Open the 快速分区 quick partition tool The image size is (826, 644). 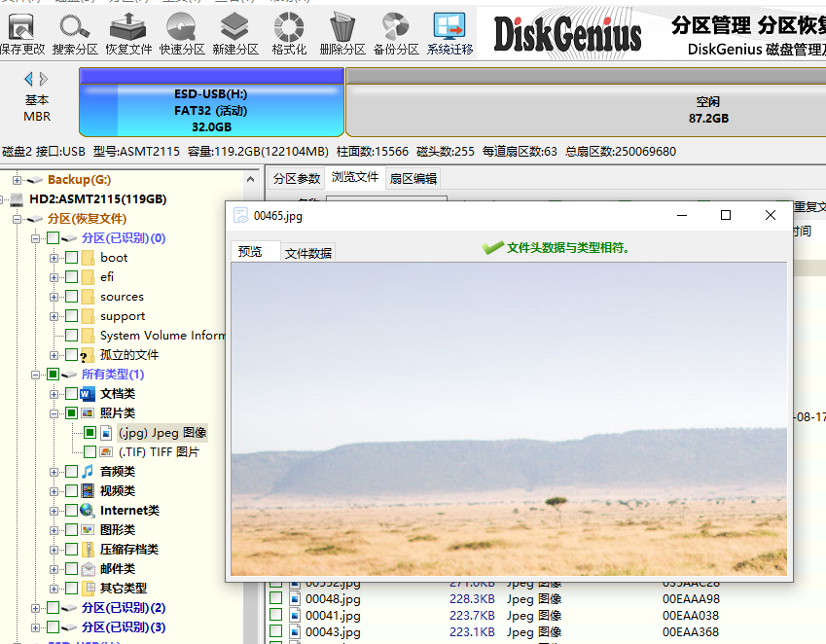coord(182,34)
